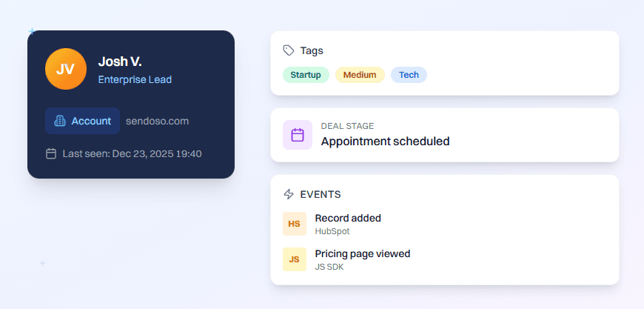
Task: Click the Enterprise Lead subtitle
Action: point(135,79)
